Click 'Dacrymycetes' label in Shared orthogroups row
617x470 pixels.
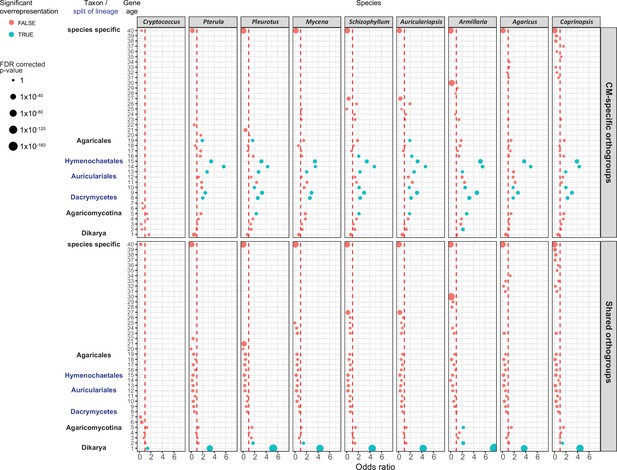pyautogui.click(x=94, y=412)
